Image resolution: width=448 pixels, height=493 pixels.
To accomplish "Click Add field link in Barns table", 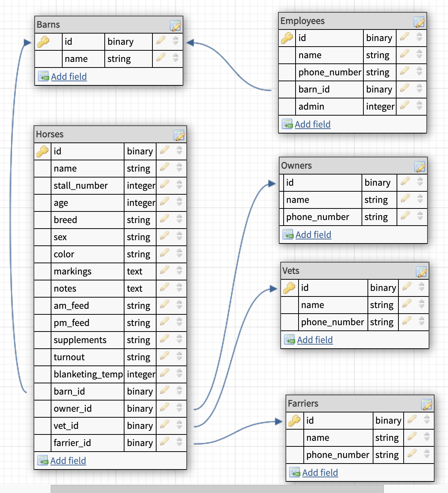I will (x=69, y=76).
